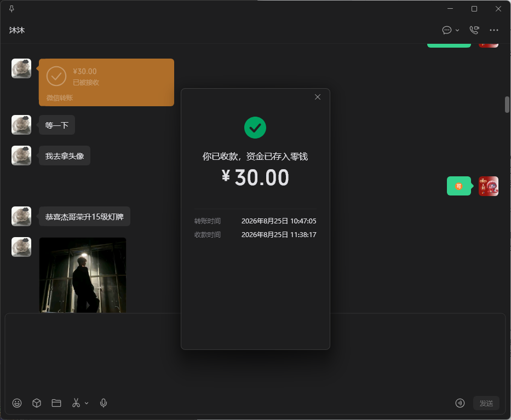Viewport: 511px width, 420px height.
Task: Click the message 等一下
Action: 57,125
